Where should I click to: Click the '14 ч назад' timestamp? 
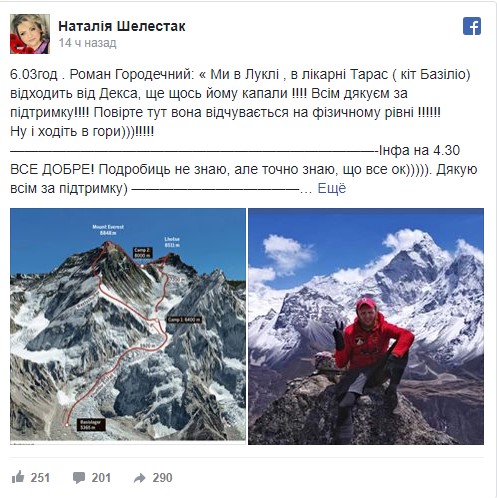[x=88, y=43]
